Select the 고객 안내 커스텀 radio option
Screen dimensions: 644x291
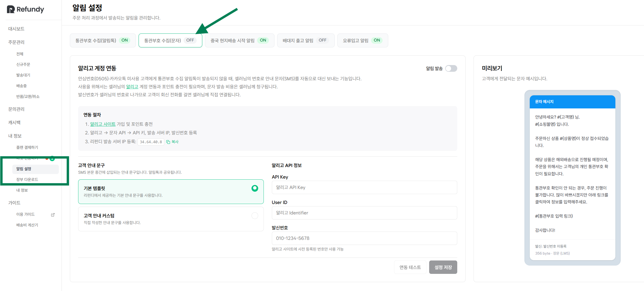click(255, 216)
